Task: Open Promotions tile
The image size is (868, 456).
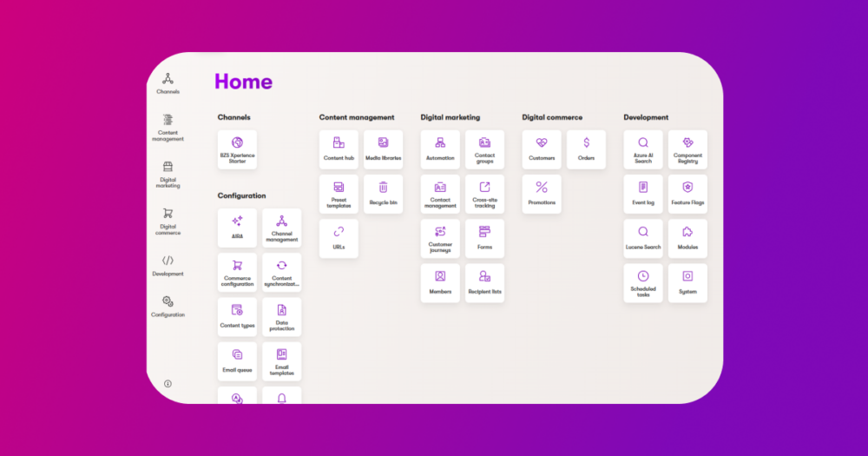Action: pos(542,194)
